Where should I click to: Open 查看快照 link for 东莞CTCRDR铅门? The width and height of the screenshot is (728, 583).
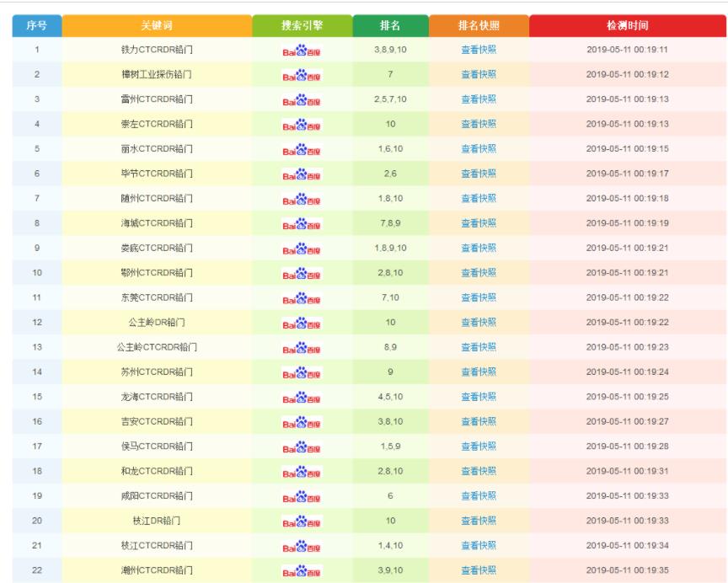(x=479, y=297)
